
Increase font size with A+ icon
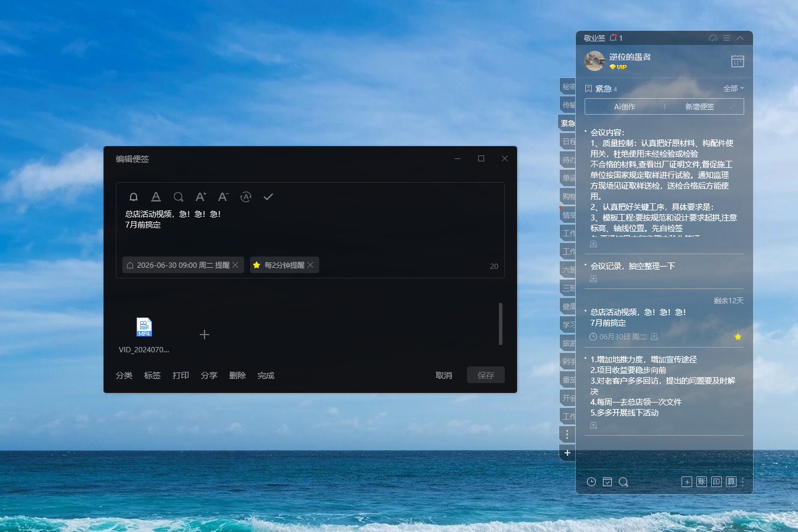coord(201,197)
